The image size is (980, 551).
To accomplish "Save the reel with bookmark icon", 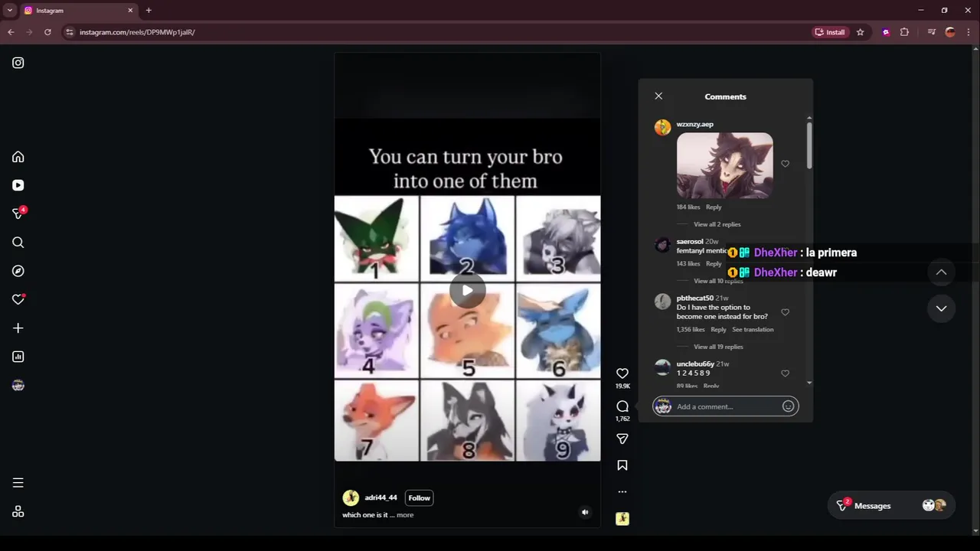I will point(622,465).
